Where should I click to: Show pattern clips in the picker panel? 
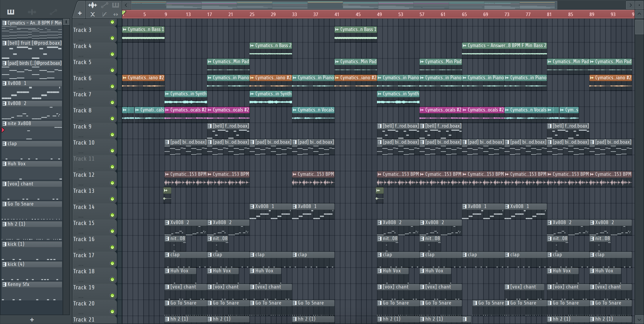coord(11,12)
